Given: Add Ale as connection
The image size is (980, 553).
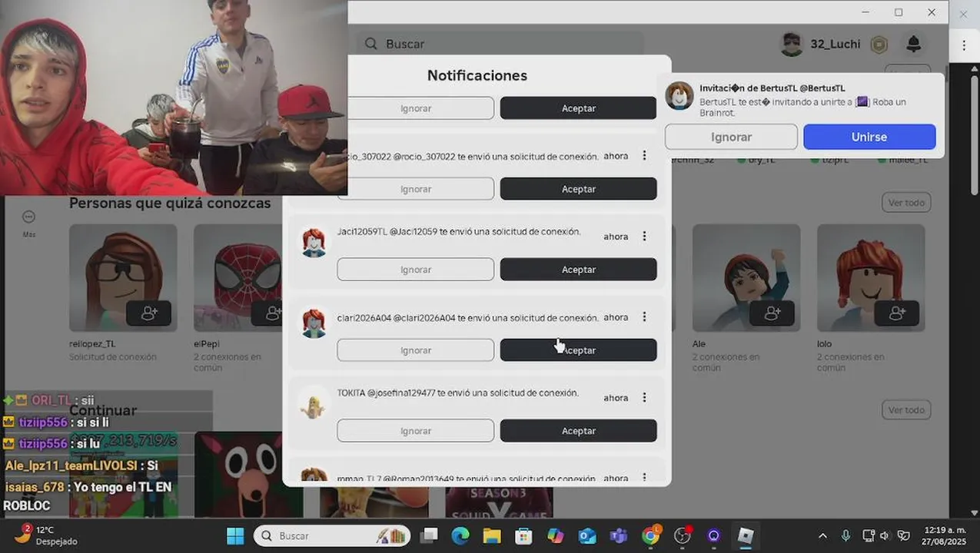Looking at the screenshot, I should (x=772, y=313).
